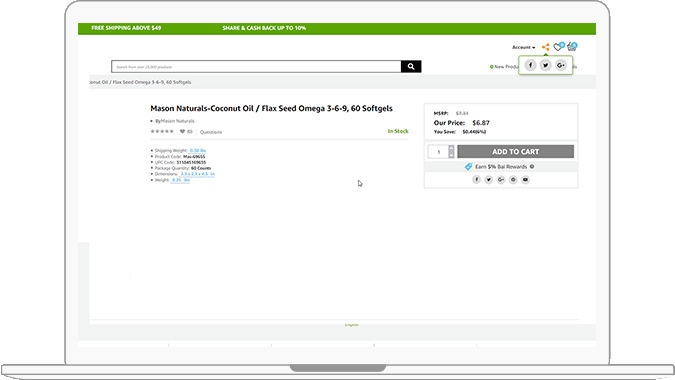Open the Mason Naturals brand link
675x380 pixels.
click(177, 121)
